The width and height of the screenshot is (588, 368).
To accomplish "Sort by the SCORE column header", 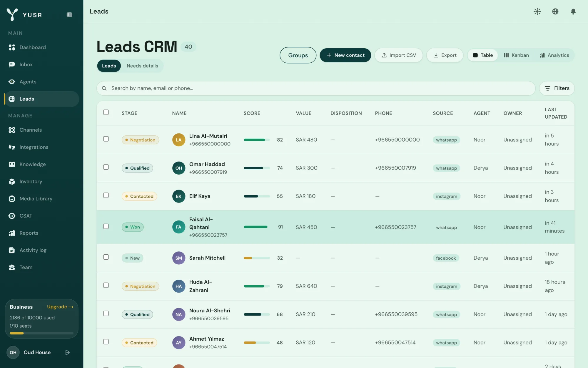I will [x=252, y=113].
